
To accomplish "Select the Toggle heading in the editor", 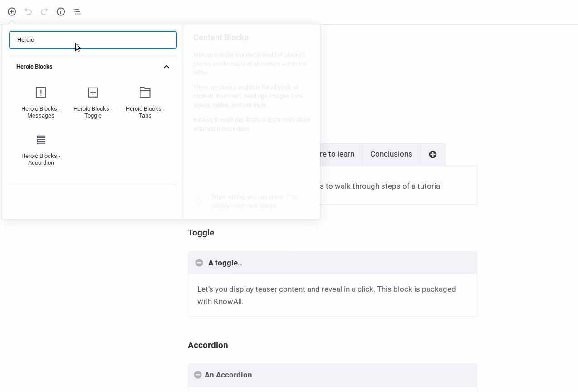I will click(201, 233).
